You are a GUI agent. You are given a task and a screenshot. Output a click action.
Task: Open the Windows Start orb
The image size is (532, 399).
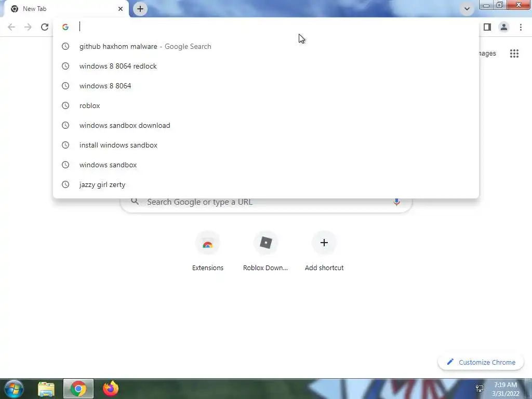pyautogui.click(x=14, y=389)
